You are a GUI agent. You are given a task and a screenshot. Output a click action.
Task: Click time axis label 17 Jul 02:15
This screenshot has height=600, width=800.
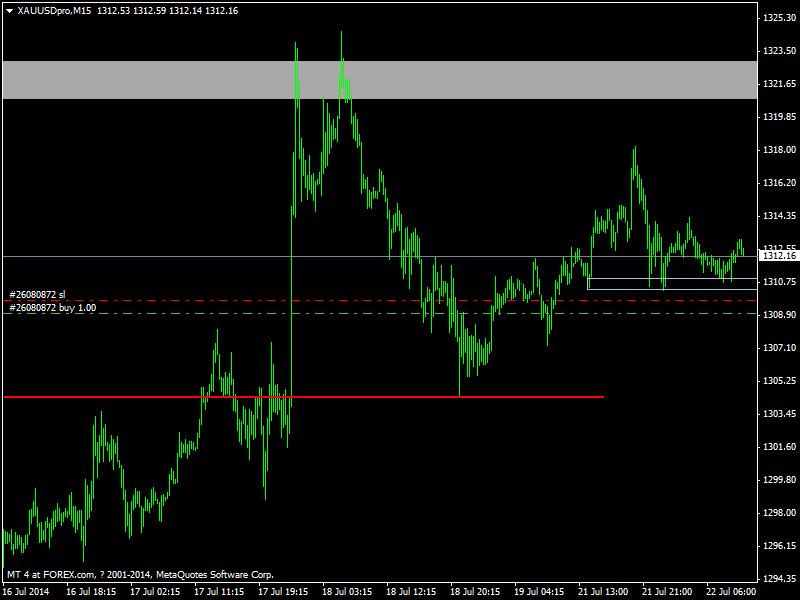155,592
